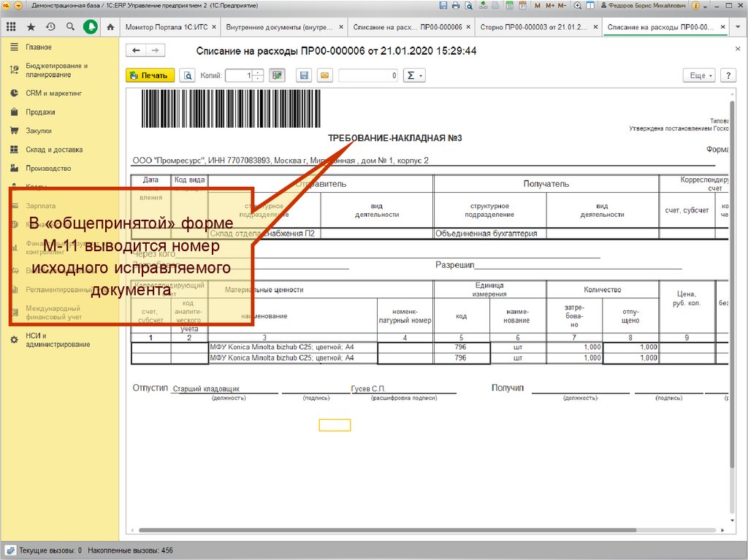748x560 pixels.
Task: Open the Продажи section
Action: coord(40,112)
